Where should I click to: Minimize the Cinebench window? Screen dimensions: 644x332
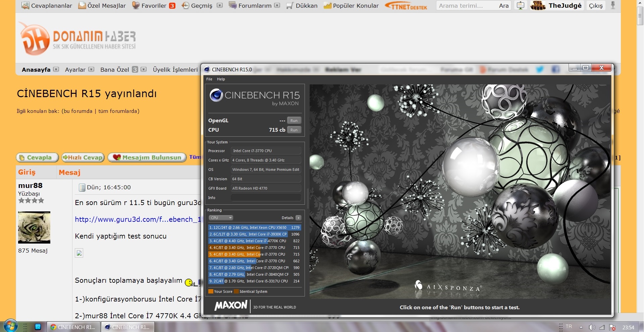(575, 68)
